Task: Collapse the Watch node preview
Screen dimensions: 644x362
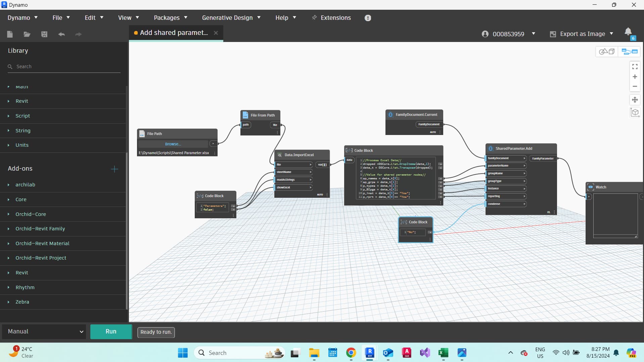Action: [x=590, y=187]
